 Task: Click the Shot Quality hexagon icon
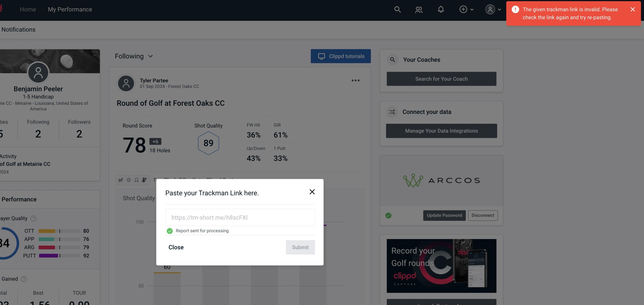click(208, 143)
